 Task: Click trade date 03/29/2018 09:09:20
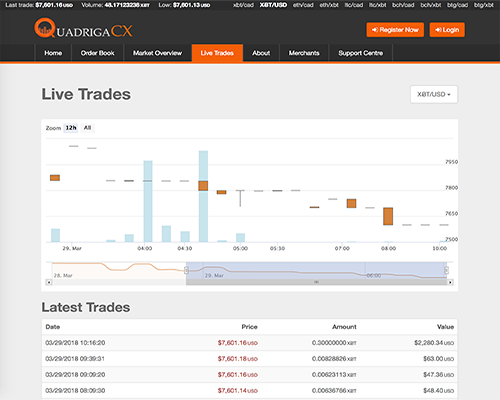click(75, 375)
